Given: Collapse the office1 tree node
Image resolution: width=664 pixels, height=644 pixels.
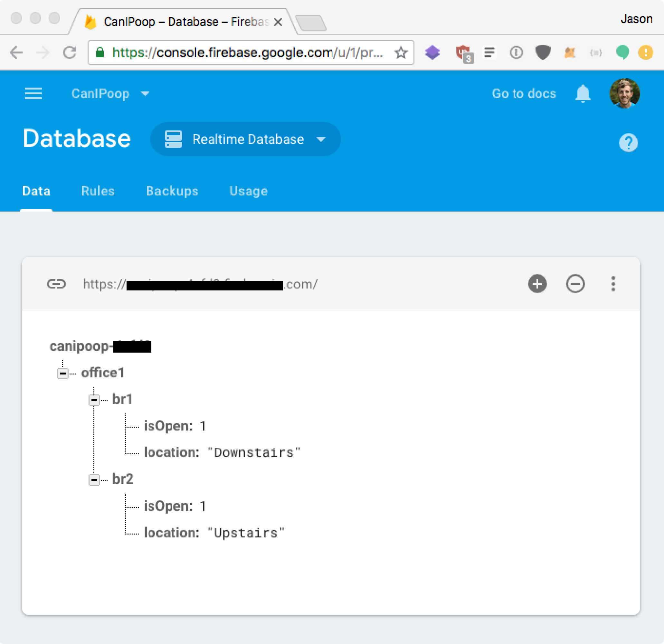Looking at the screenshot, I should pyautogui.click(x=63, y=373).
